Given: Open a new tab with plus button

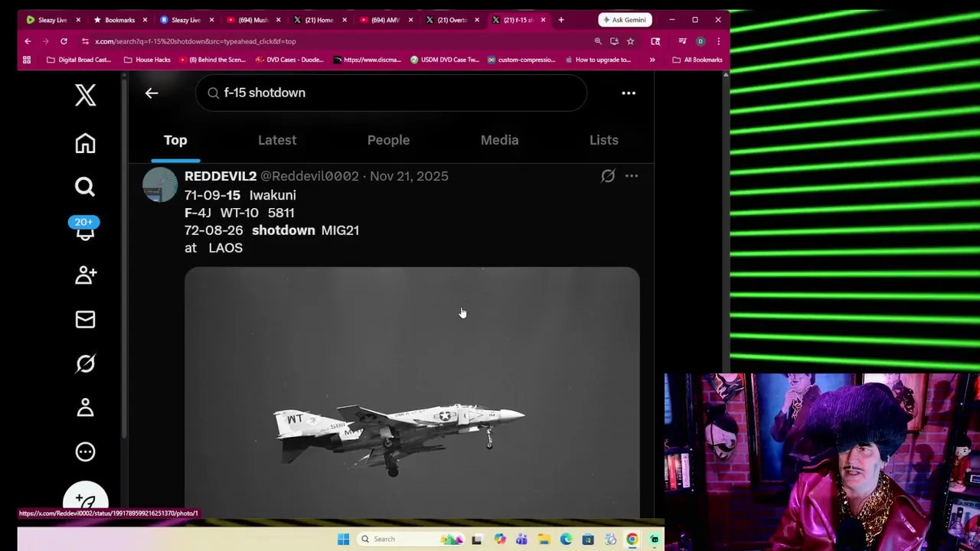Looking at the screenshot, I should coord(561,20).
